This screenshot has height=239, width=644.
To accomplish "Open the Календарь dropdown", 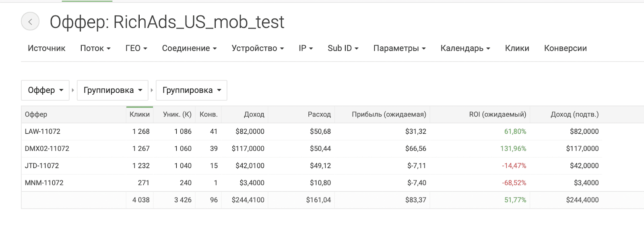I will click(x=466, y=48).
